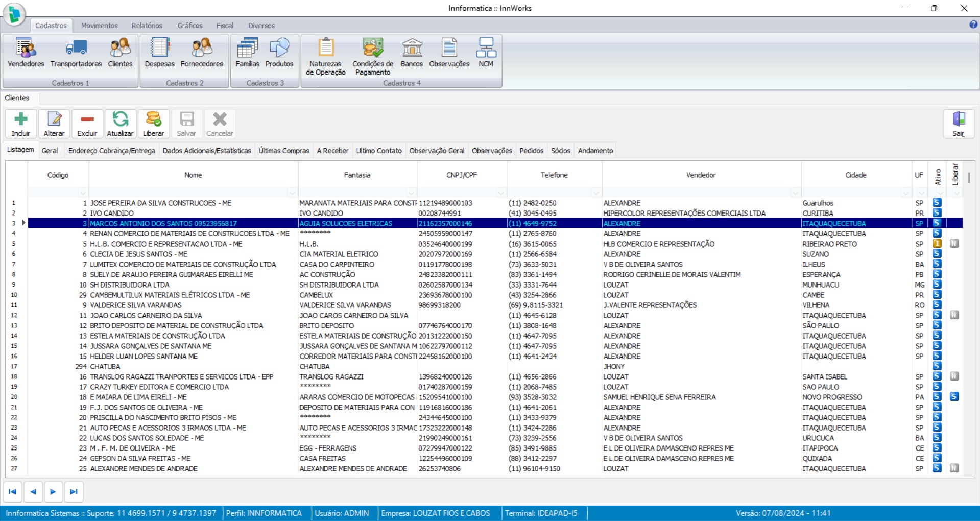Select the row SH DISTRIBUIDORA LTDA
Image resolution: width=980 pixels, height=521 pixels.
click(495, 285)
